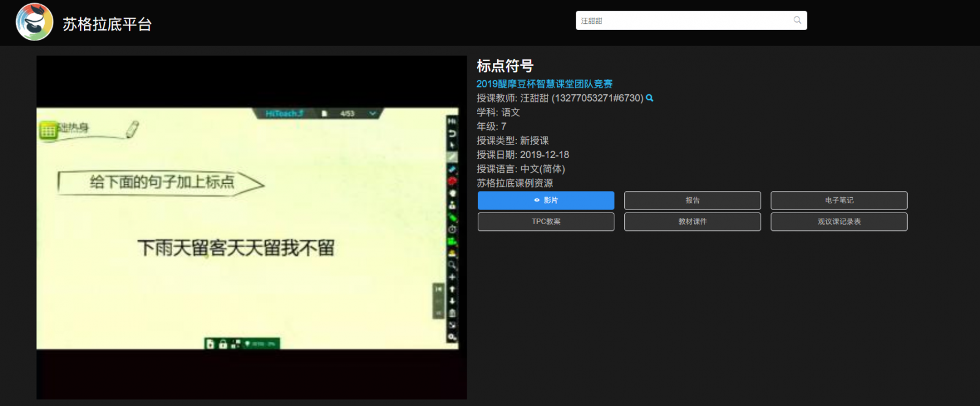Click the plus icon in video toolbar

[x=452, y=277]
